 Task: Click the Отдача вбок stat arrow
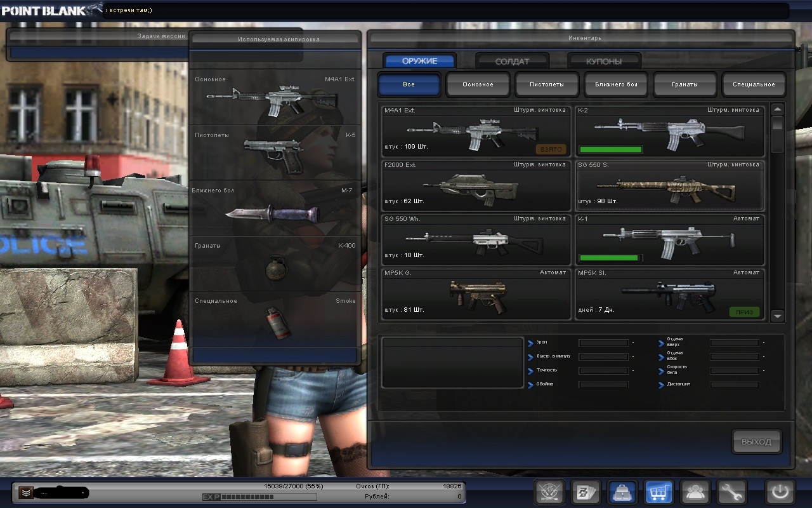(x=662, y=358)
